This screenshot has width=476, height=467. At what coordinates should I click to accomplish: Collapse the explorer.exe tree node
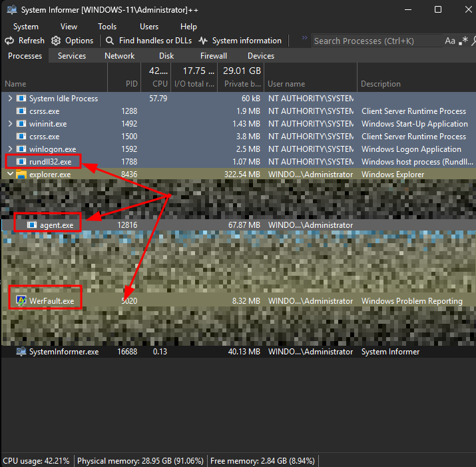[x=11, y=174]
